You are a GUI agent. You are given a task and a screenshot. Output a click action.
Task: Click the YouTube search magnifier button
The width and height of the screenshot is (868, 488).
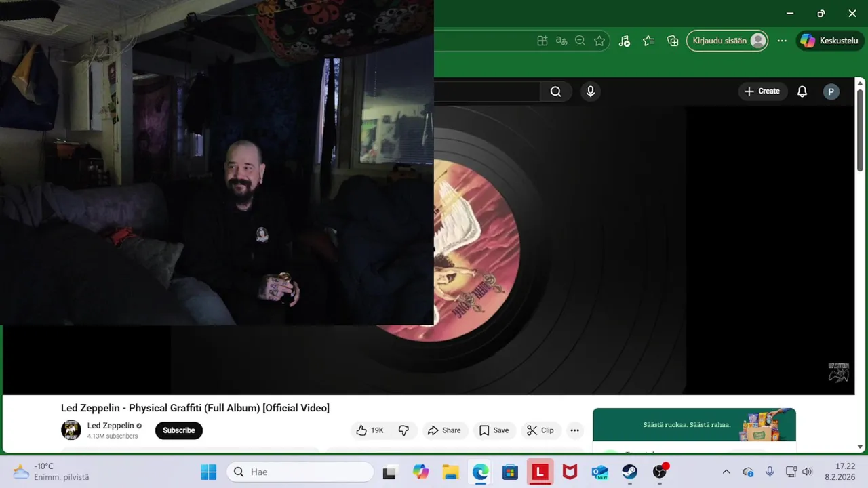pyautogui.click(x=556, y=91)
